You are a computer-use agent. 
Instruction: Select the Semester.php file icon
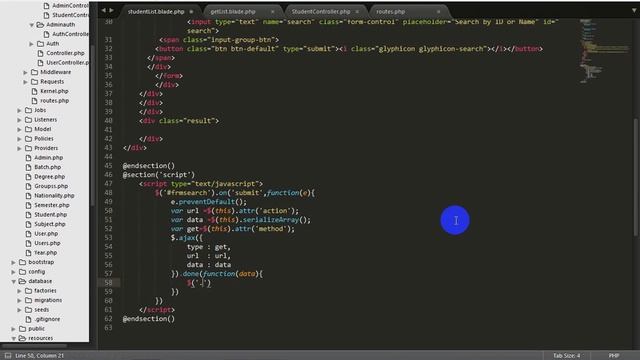pyautogui.click(x=28, y=205)
